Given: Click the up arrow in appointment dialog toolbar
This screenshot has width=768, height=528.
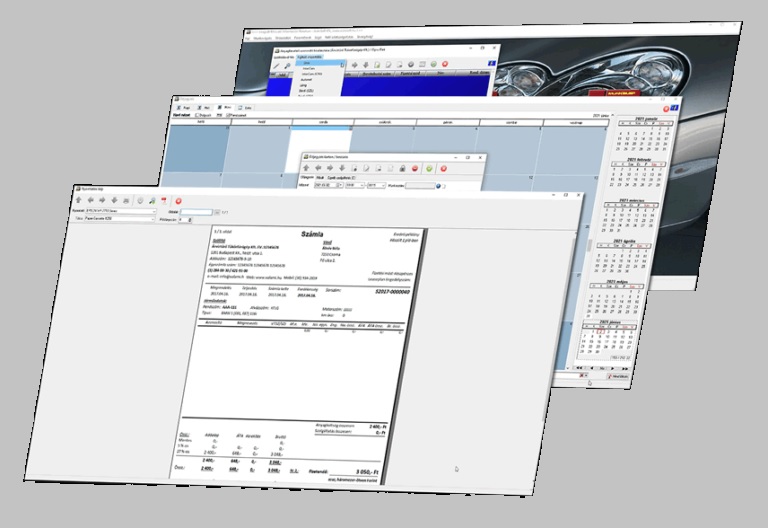Looking at the screenshot, I should pyautogui.click(x=306, y=168).
